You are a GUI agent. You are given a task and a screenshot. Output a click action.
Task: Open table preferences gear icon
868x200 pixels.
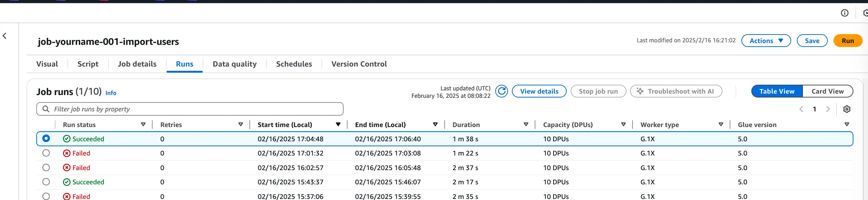pyautogui.click(x=847, y=109)
